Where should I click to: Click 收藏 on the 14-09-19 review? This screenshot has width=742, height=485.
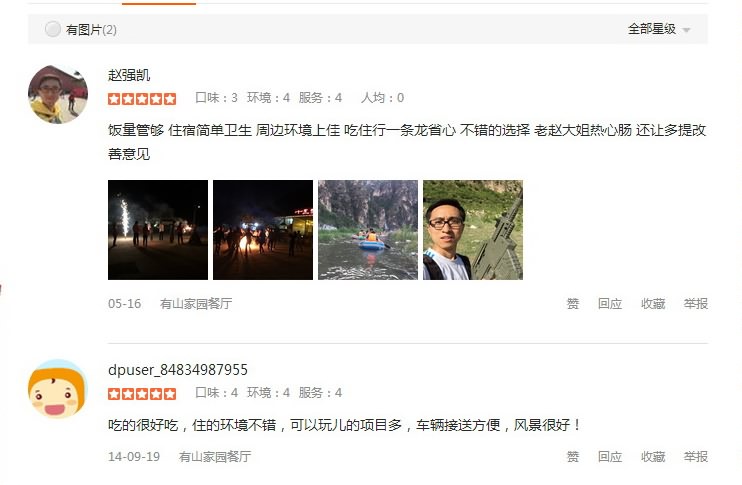(653, 457)
